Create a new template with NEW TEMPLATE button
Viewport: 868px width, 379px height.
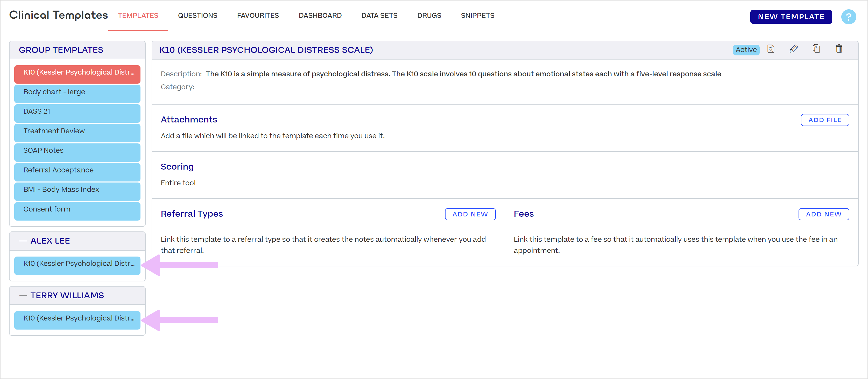click(791, 17)
